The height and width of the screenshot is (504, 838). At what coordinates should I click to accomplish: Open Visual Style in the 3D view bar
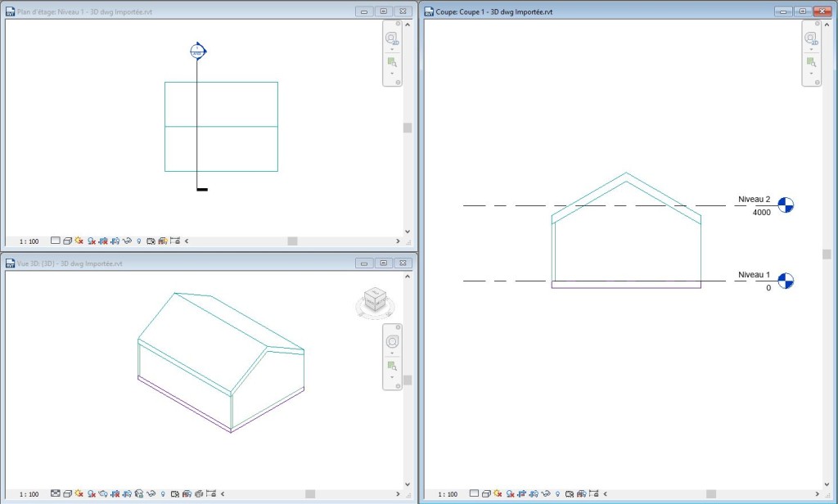tap(67, 494)
